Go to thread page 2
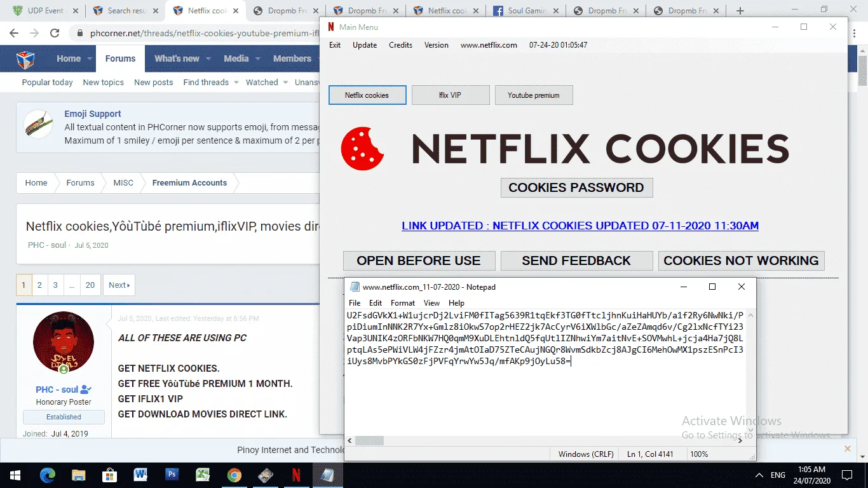 (39, 285)
